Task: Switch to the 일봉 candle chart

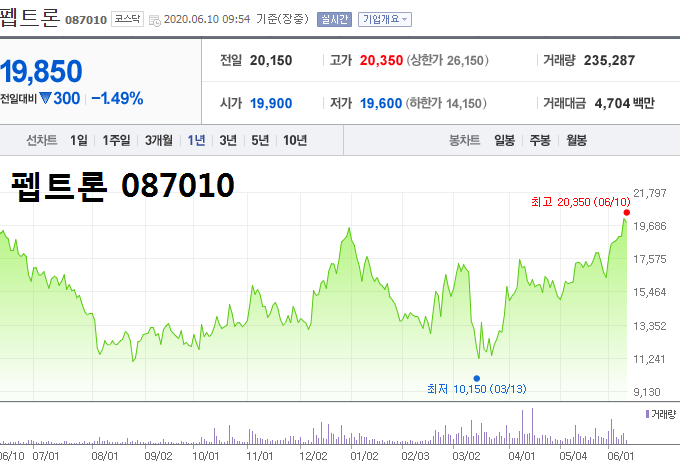Action: [x=504, y=140]
